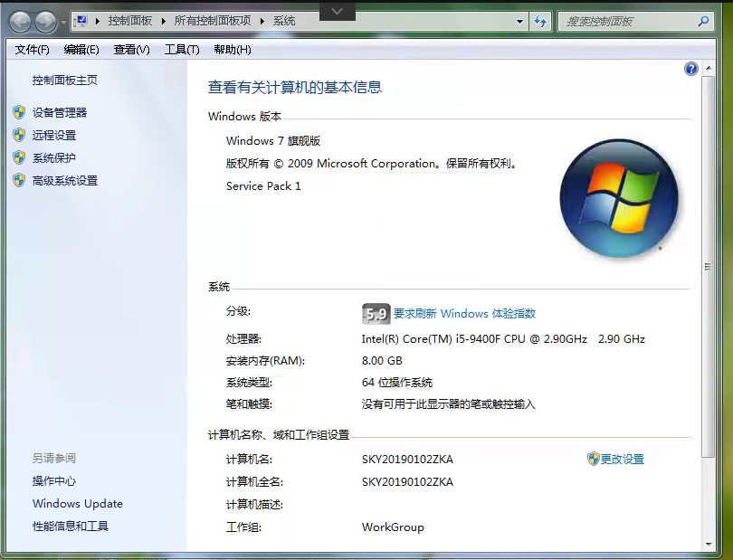Click the computer icon in address bar

[81, 21]
